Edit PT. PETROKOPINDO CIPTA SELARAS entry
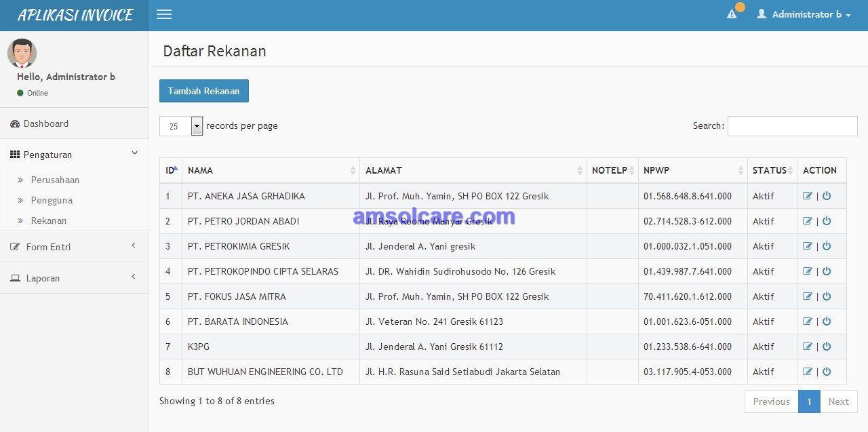 [807, 271]
